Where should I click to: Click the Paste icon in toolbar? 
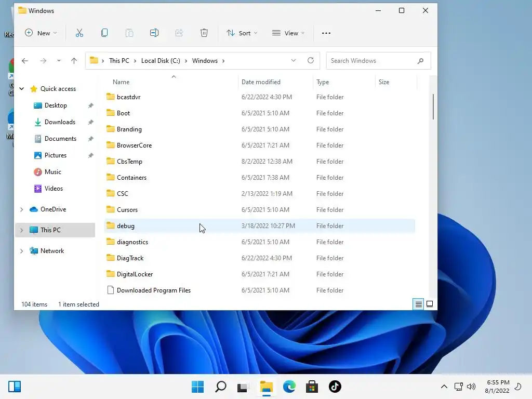point(129,33)
